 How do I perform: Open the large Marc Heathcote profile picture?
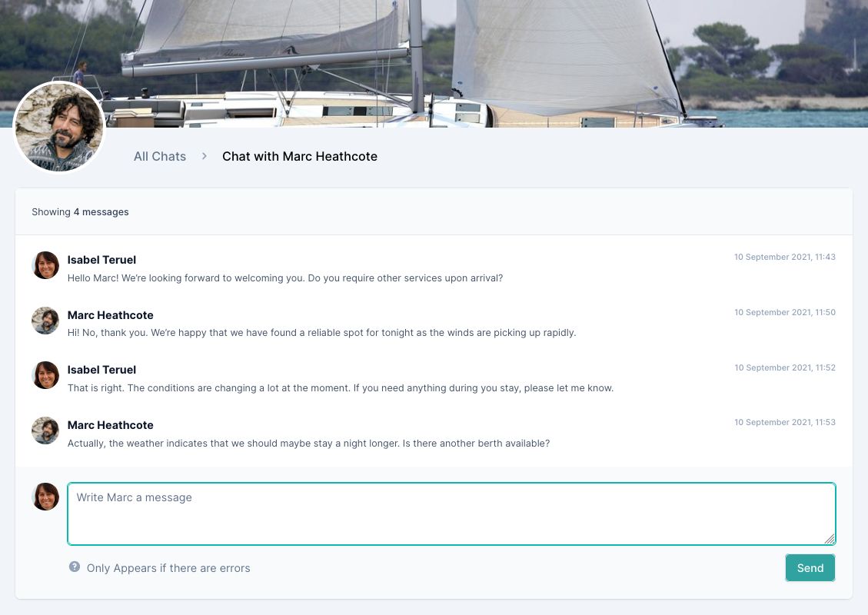coord(59,127)
